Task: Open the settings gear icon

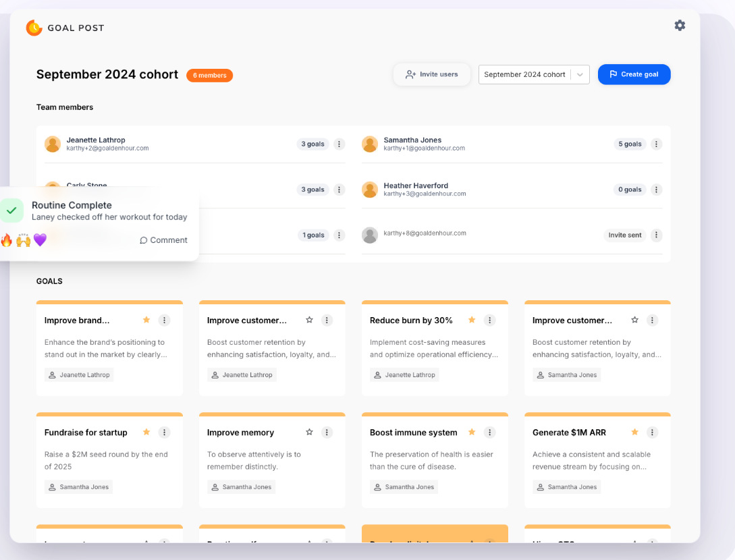Action: [x=680, y=25]
